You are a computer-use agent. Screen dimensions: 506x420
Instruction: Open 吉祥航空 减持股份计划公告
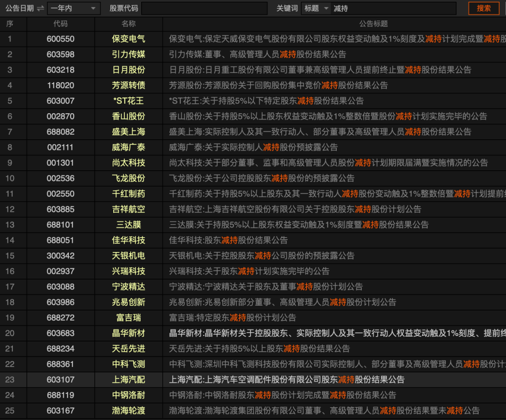pyautogui.click(x=295, y=209)
